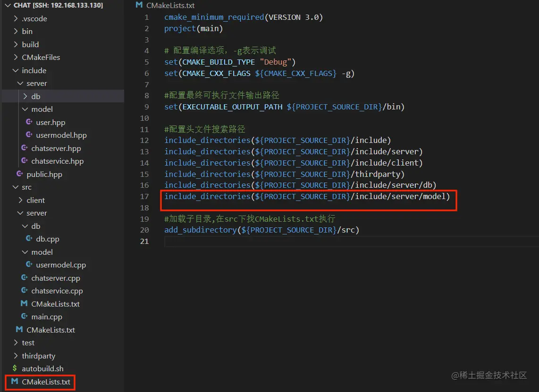Click add_subdirectory on line 20
This screenshot has width=539, height=392.
(201, 230)
